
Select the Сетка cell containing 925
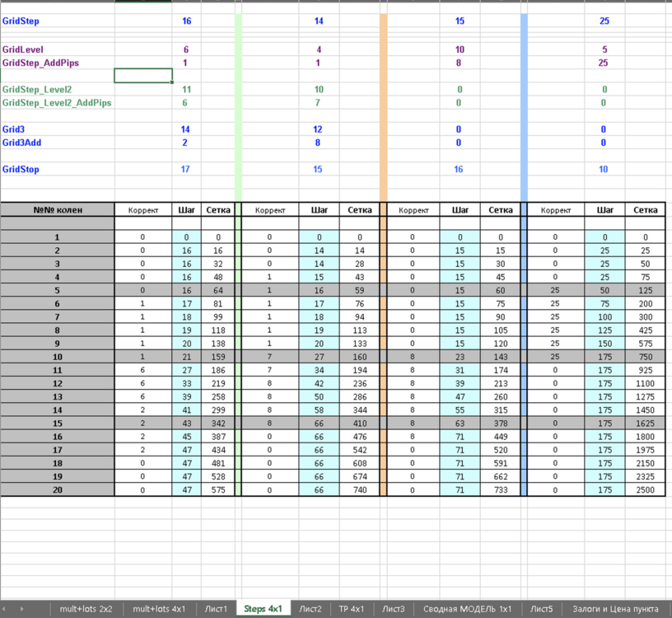pos(645,370)
